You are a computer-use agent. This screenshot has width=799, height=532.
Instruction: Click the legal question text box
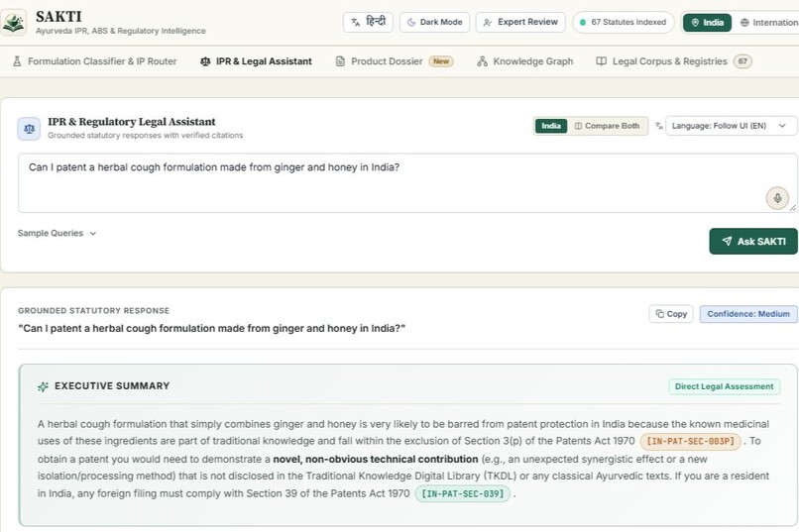[407, 182]
